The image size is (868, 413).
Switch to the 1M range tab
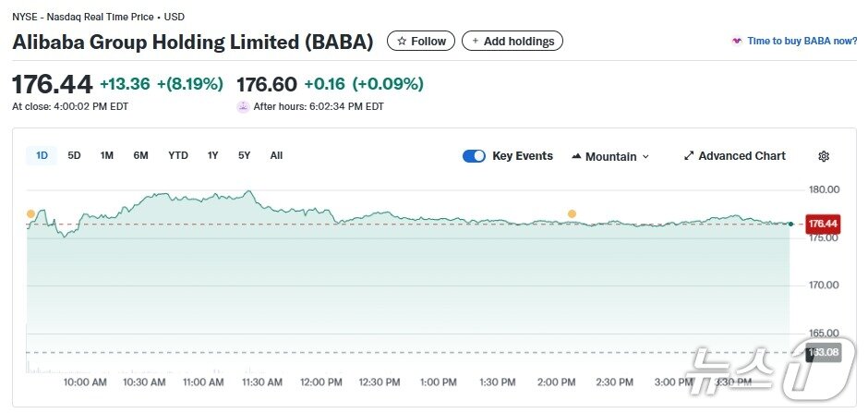coord(107,155)
